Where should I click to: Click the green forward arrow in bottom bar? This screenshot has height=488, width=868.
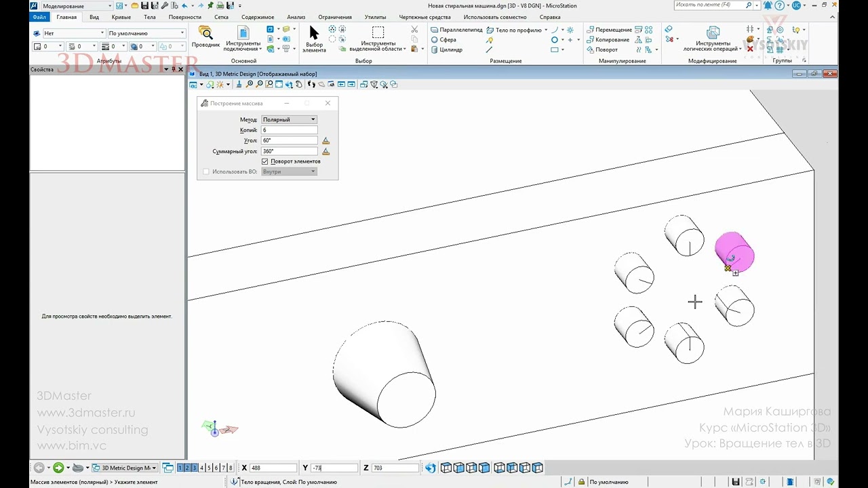pos(58,468)
